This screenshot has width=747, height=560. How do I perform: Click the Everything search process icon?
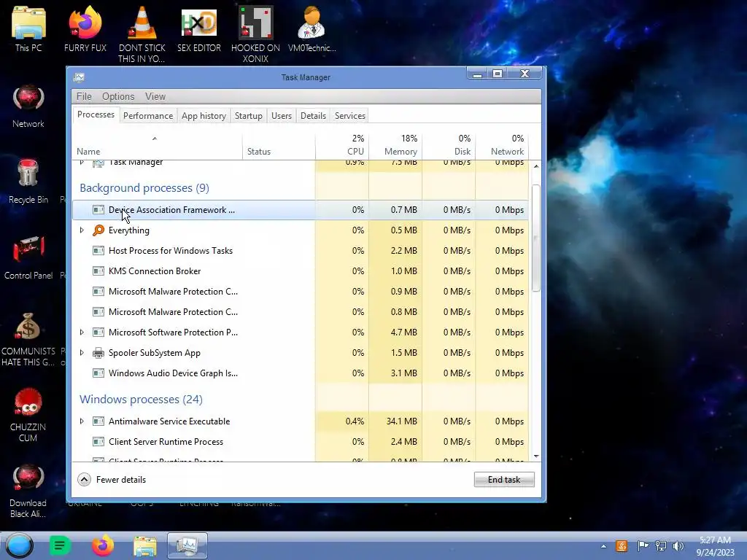point(98,230)
